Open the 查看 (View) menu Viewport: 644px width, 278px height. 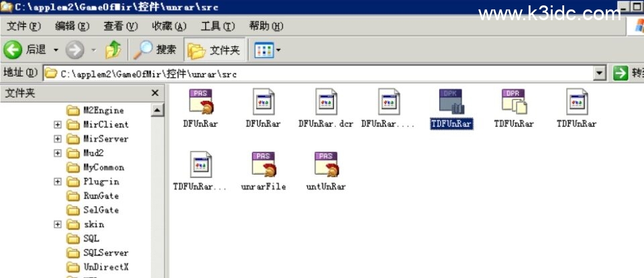click(x=120, y=26)
